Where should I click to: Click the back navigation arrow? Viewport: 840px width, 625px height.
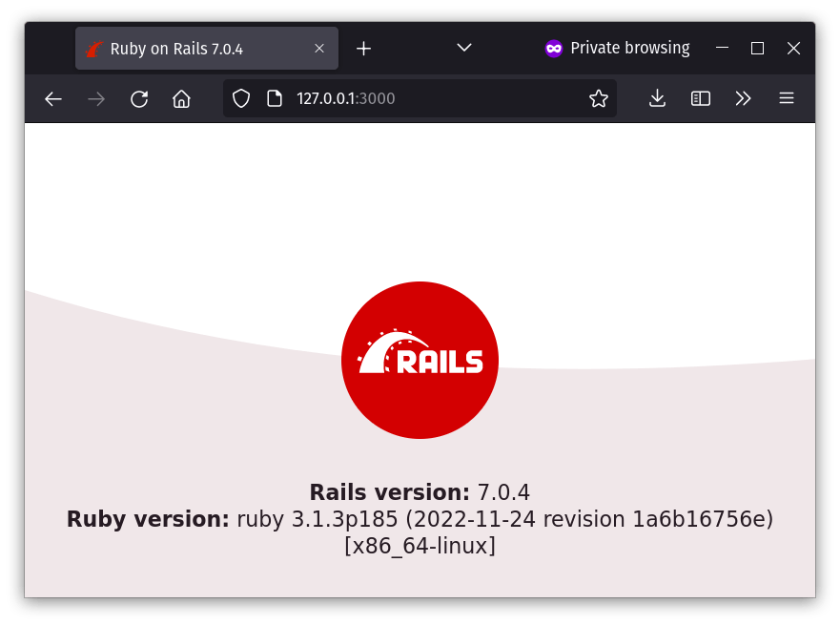point(52,97)
